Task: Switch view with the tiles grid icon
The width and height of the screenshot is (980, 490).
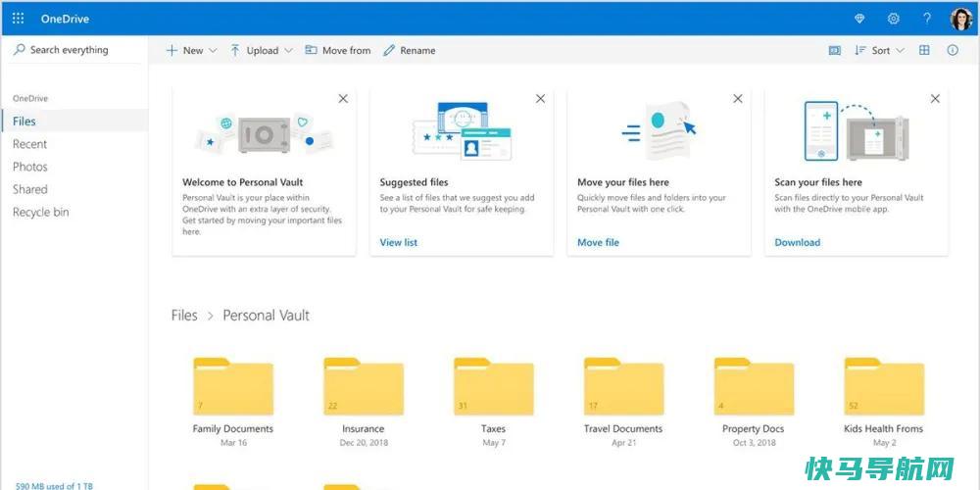Action: [924, 51]
